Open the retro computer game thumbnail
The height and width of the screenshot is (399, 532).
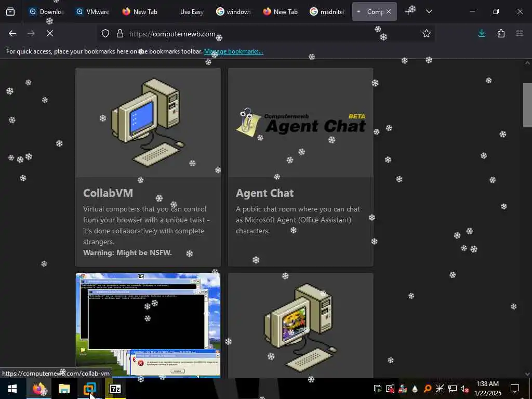(301, 325)
